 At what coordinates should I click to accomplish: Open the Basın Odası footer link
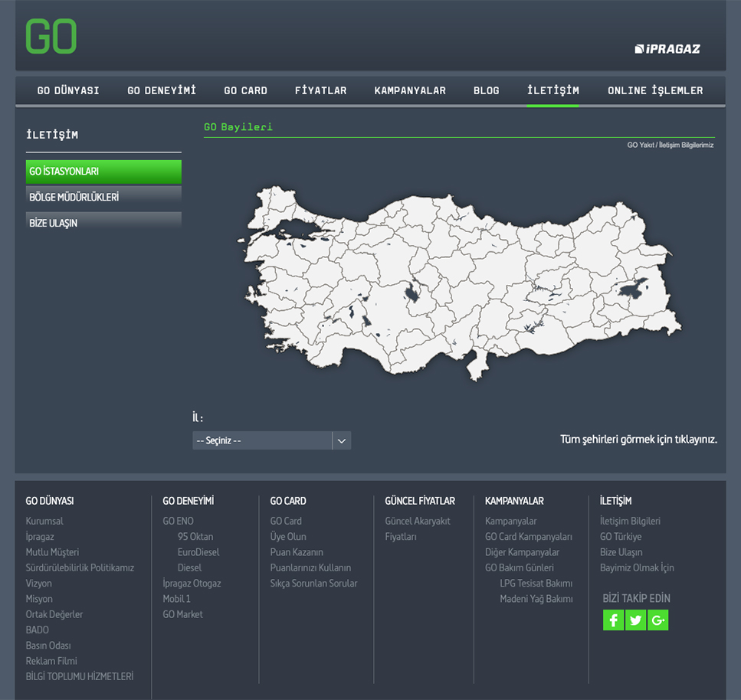(48, 646)
